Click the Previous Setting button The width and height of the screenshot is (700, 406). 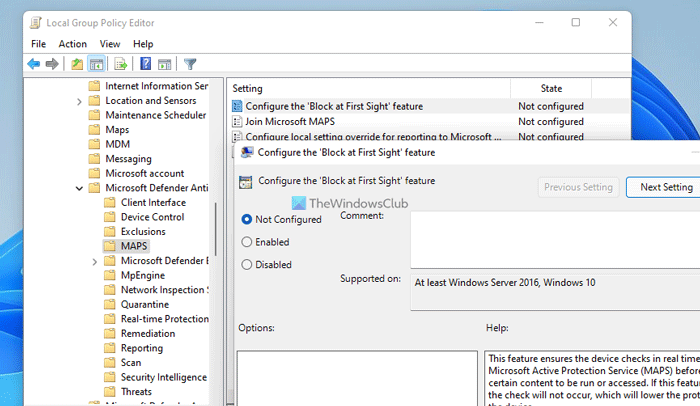click(x=578, y=187)
